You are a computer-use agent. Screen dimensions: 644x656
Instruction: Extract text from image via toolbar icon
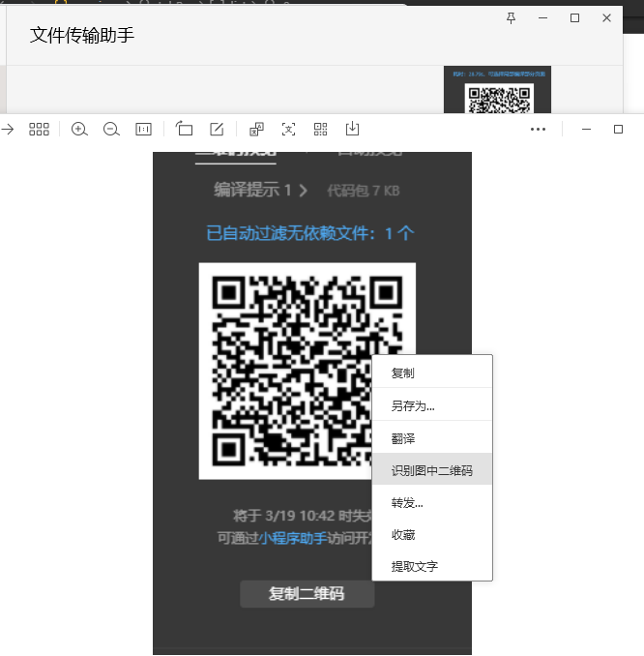[288, 130]
